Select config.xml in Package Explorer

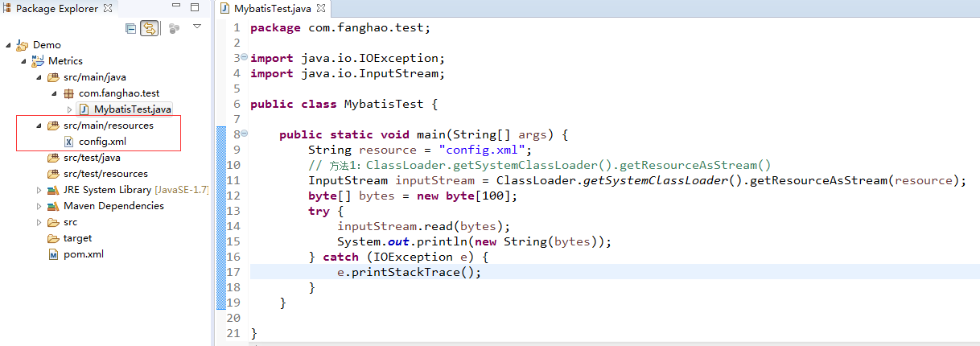click(x=102, y=142)
